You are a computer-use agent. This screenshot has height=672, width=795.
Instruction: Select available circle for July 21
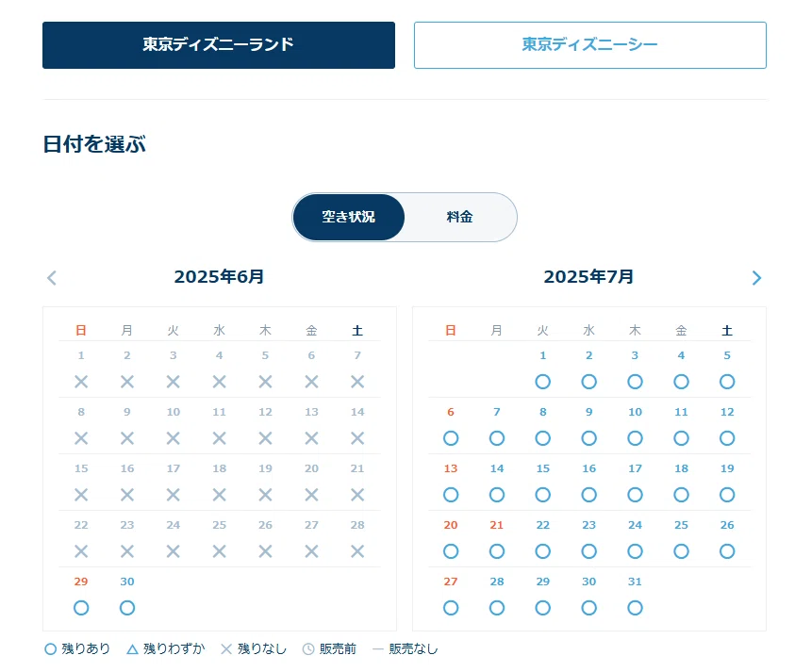(x=497, y=551)
